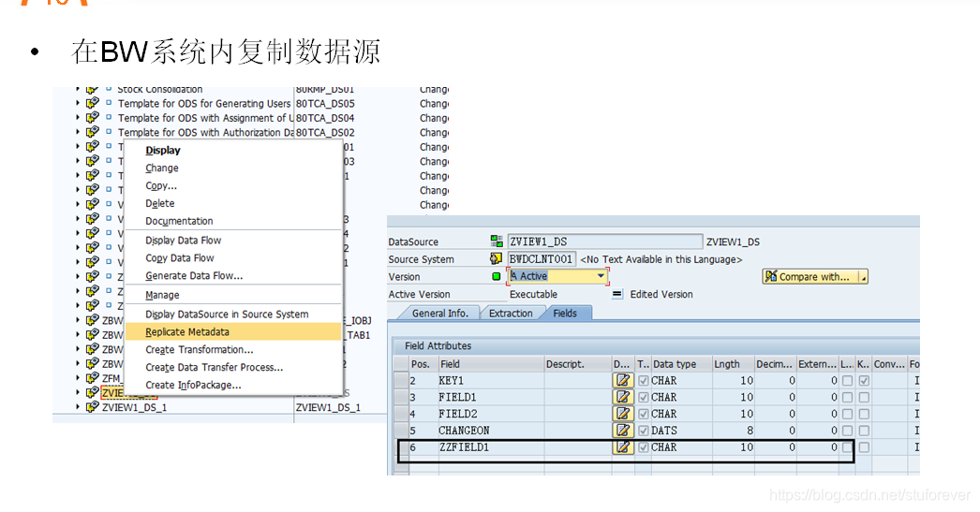This screenshot has height=512, width=980.
Task: Switch to the General Info. tab
Action: pyautogui.click(x=439, y=314)
